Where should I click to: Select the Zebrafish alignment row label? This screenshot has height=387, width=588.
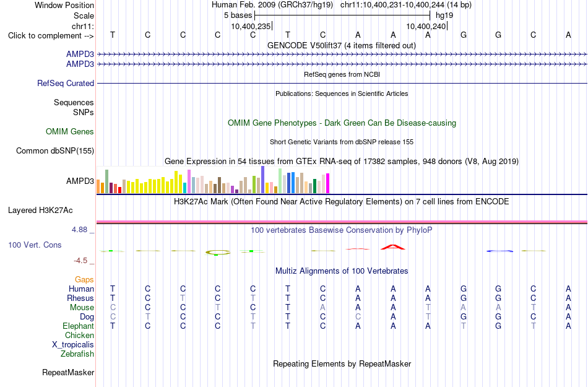coord(77,354)
